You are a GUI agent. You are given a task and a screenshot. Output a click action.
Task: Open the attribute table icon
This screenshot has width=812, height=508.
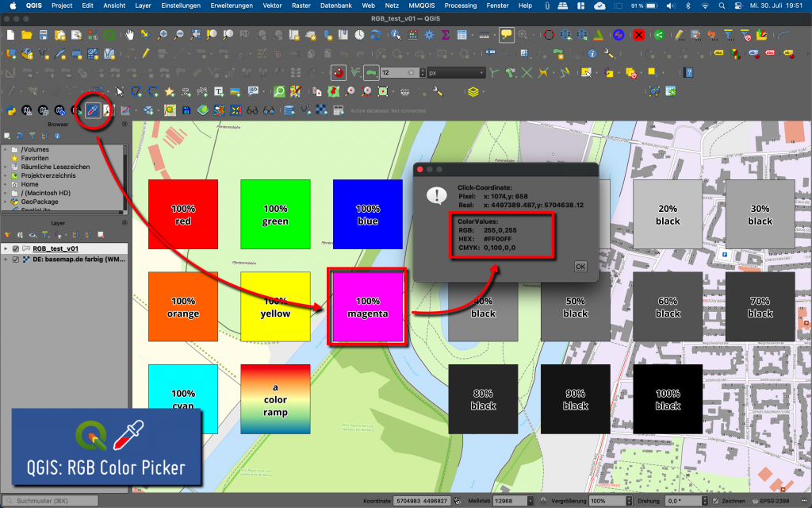tap(462, 35)
